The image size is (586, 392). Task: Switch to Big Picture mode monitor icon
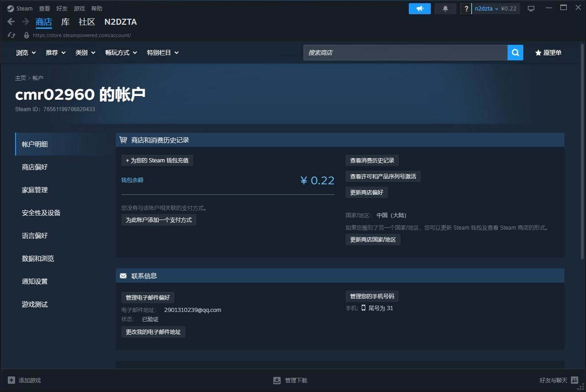(x=531, y=9)
